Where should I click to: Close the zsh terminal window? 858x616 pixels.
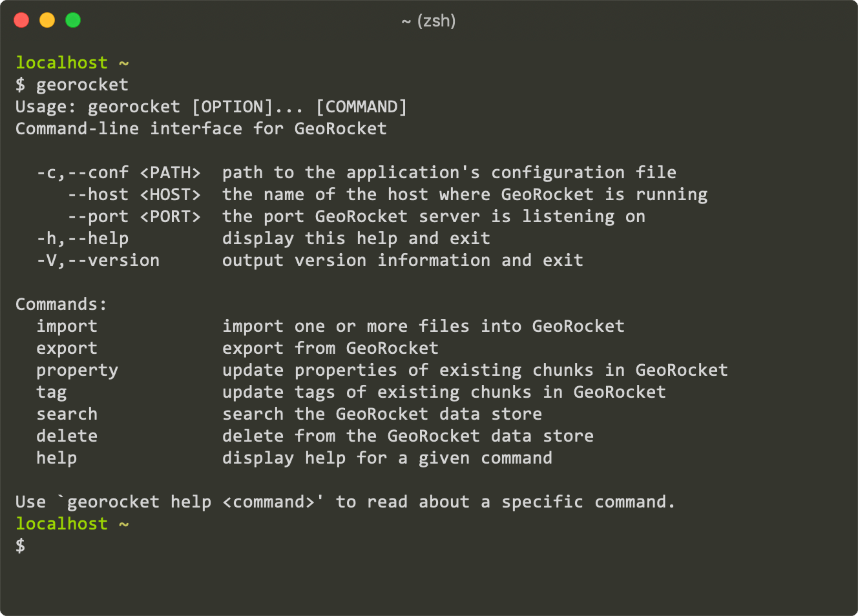[21, 20]
